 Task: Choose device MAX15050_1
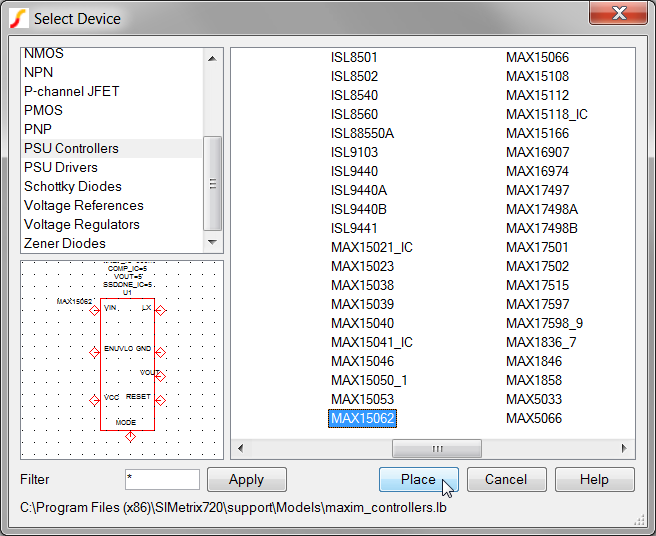click(369, 380)
